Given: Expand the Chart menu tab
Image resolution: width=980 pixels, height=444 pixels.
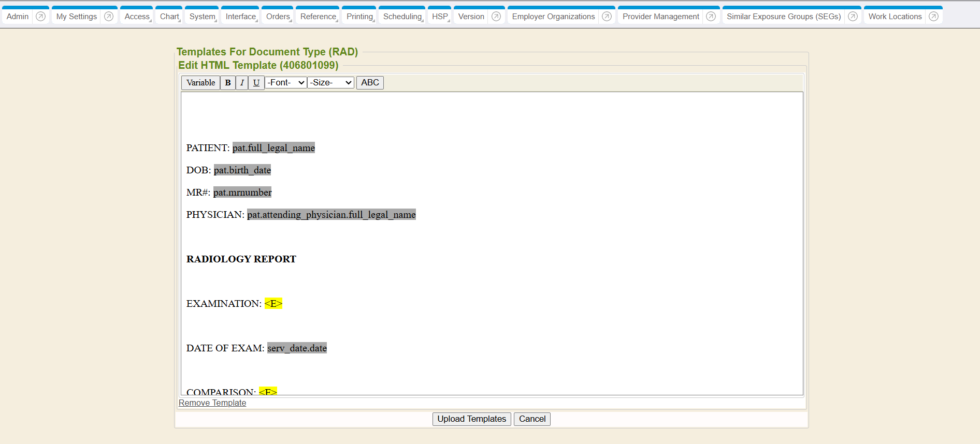Looking at the screenshot, I should pos(169,17).
